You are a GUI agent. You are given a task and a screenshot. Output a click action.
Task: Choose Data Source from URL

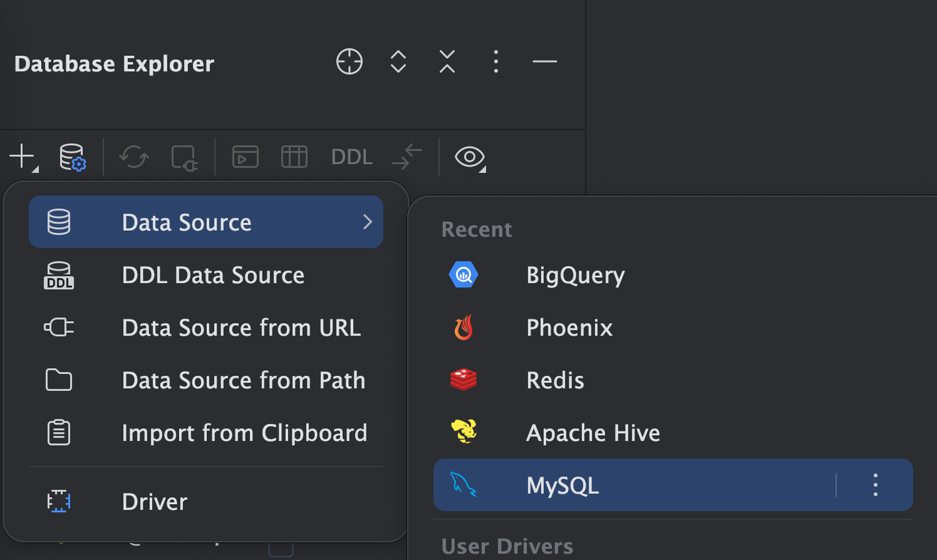tap(241, 328)
